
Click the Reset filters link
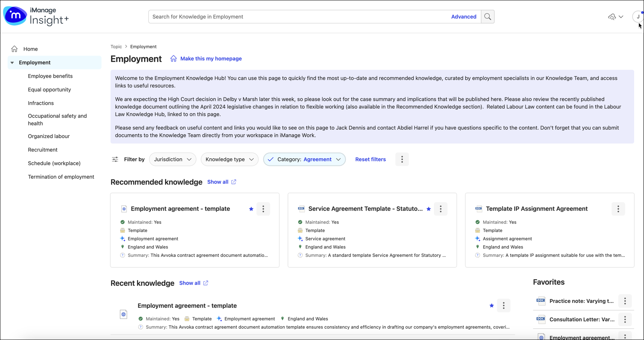pyautogui.click(x=370, y=159)
